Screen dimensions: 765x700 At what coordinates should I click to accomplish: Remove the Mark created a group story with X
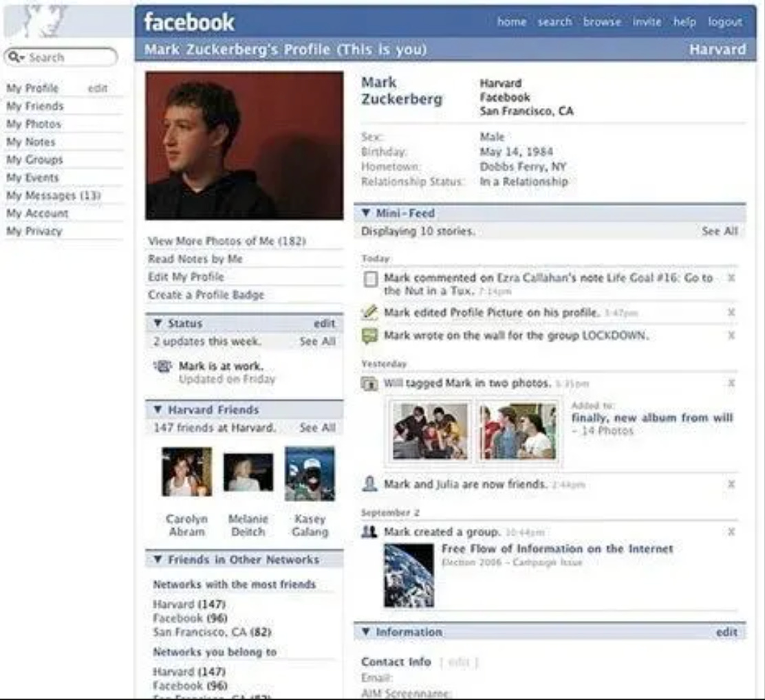(731, 532)
